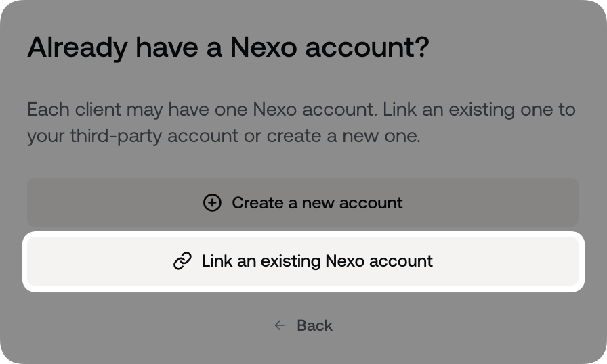Viewport: 607px width, 364px height.
Task: Select the "Create a new account" label text
Action: point(317,202)
